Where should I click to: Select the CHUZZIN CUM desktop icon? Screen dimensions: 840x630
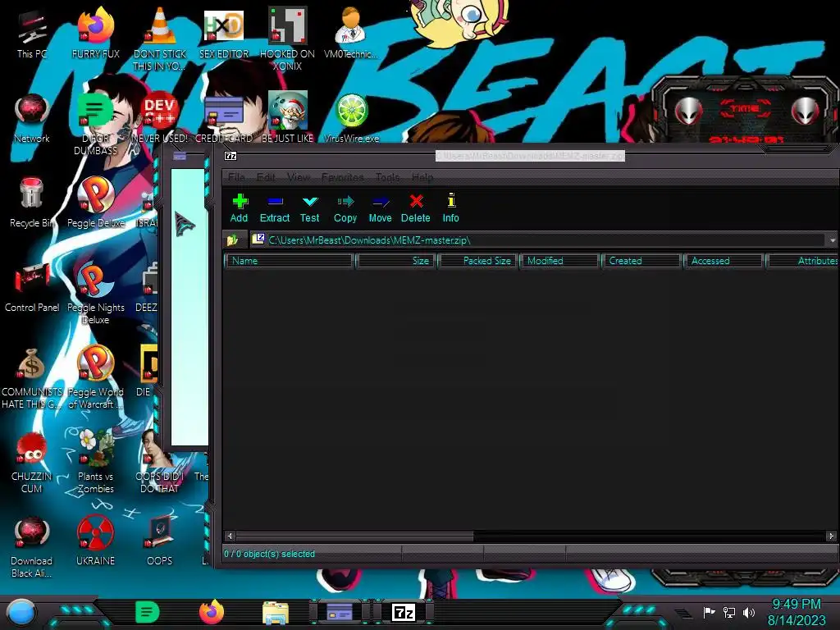32,462
